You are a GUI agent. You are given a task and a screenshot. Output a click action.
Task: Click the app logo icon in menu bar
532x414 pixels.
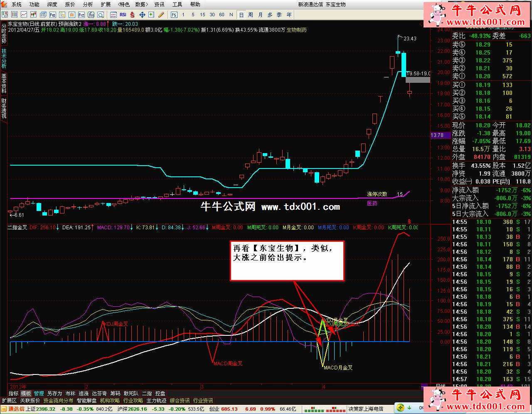coord(5,4)
